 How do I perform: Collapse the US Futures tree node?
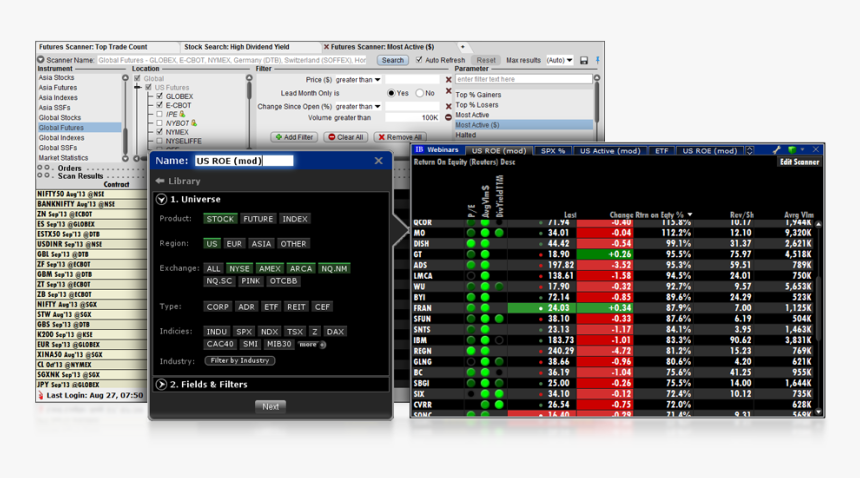[x=138, y=87]
